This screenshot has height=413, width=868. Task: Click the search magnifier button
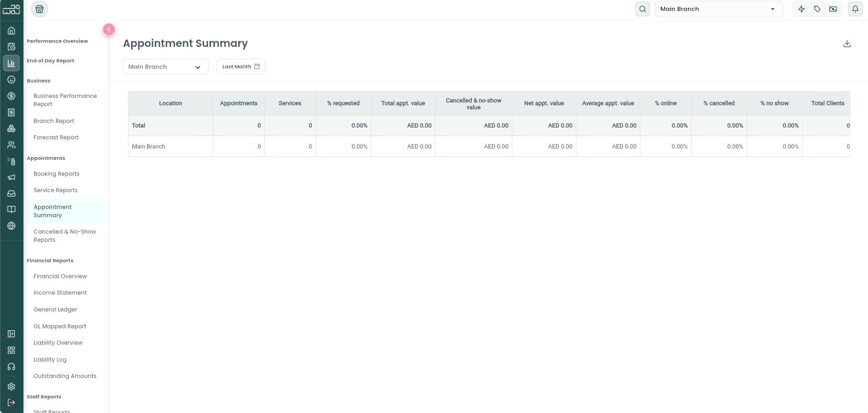click(643, 9)
